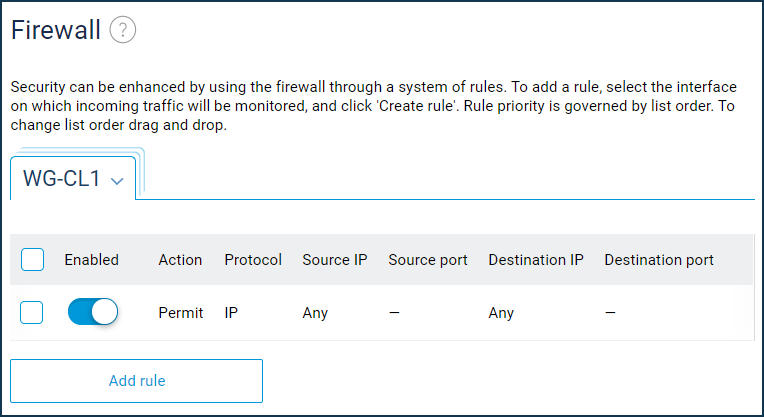Expand the WG-CL1 interface dropdown chevron

(118, 181)
